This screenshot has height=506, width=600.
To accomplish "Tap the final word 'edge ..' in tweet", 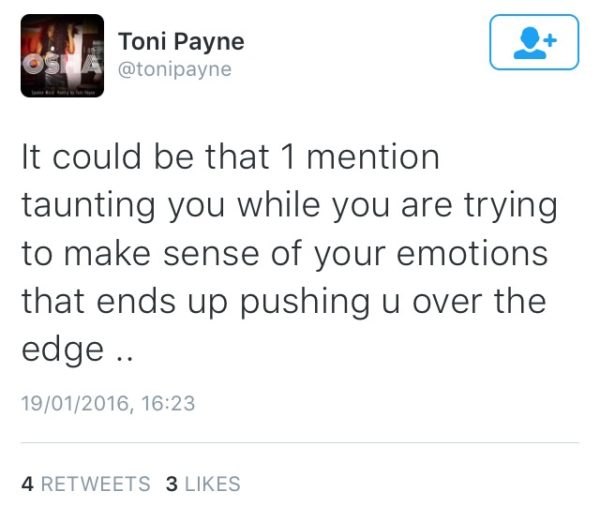I will pos(77,350).
